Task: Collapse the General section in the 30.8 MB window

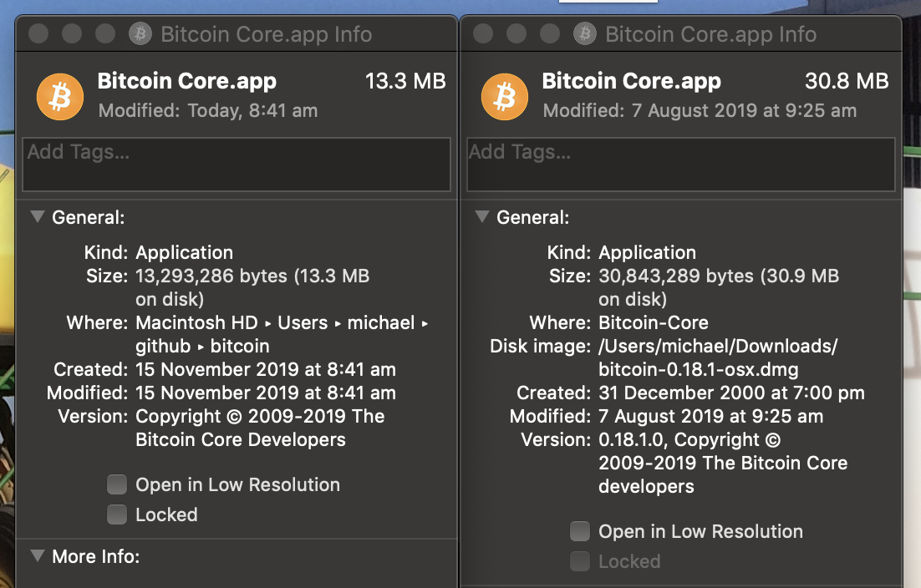Action: point(482,217)
